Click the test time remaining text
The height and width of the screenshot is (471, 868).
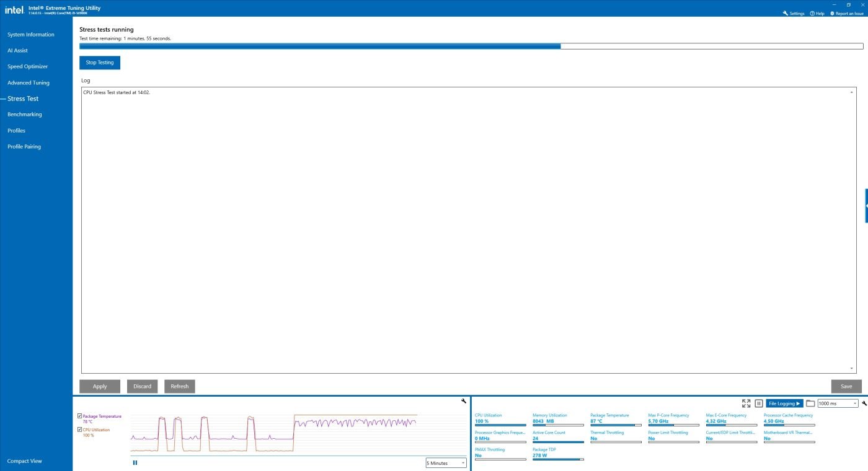125,38
